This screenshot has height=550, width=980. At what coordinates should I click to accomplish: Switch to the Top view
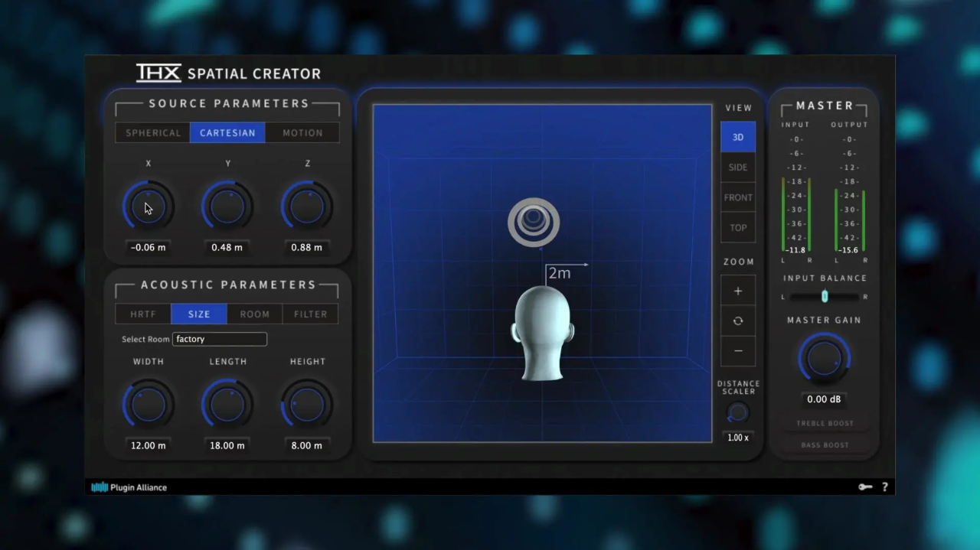(x=737, y=227)
